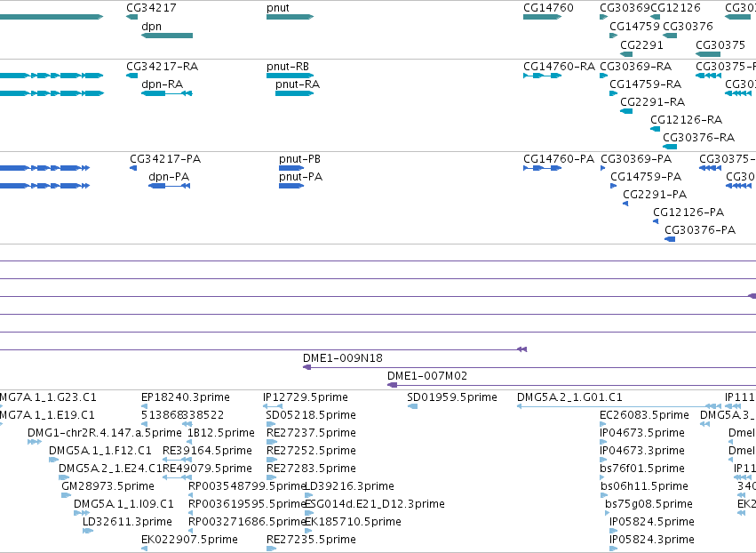
Task: Select the dpn gene feature label
Action: pyautogui.click(x=151, y=27)
